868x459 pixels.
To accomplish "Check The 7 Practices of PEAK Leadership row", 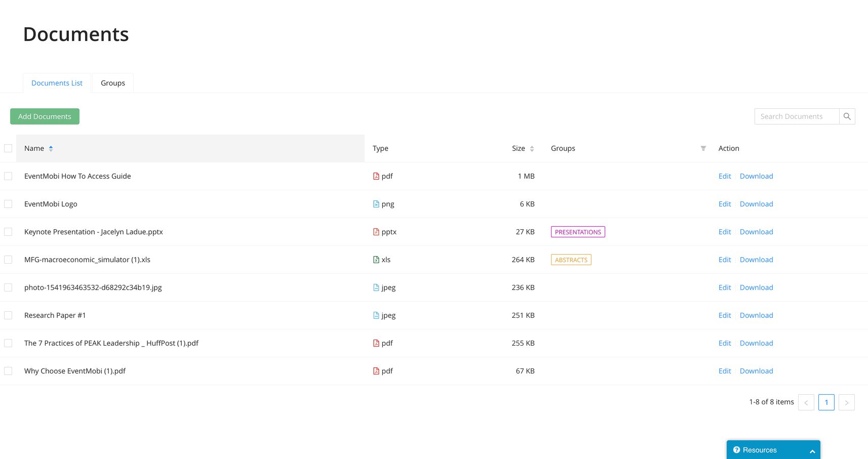I will click(x=8, y=343).
